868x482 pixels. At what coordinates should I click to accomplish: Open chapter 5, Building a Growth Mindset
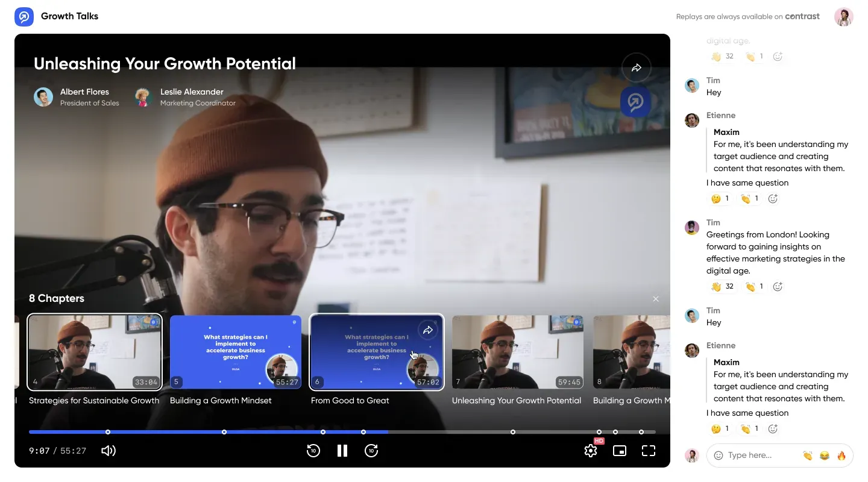click(x=235, y=352)
